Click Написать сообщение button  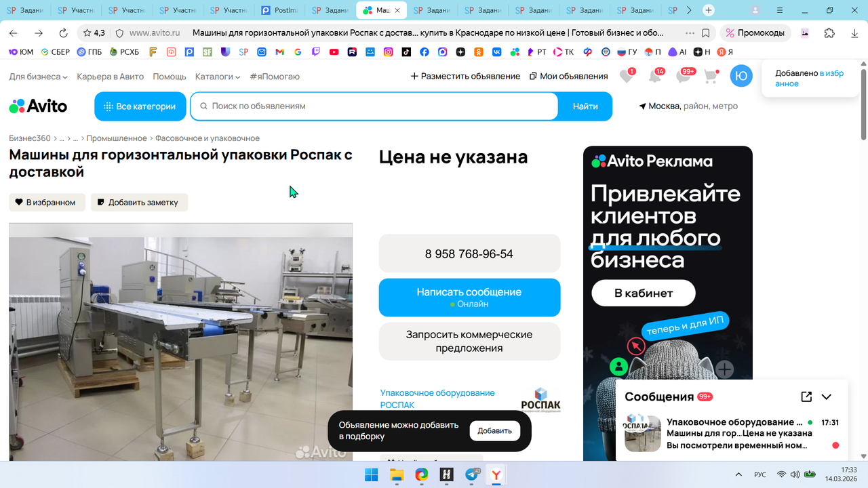coord(469,298)
